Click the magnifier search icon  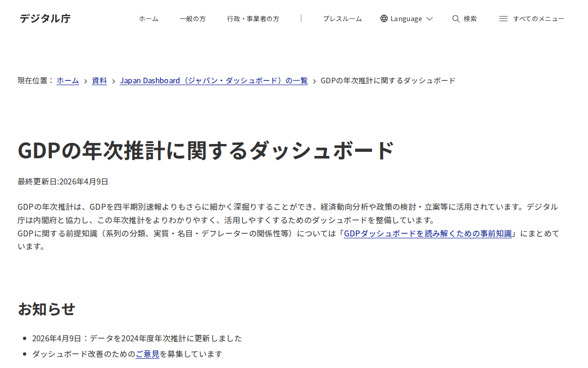click(x=456, y=18)
